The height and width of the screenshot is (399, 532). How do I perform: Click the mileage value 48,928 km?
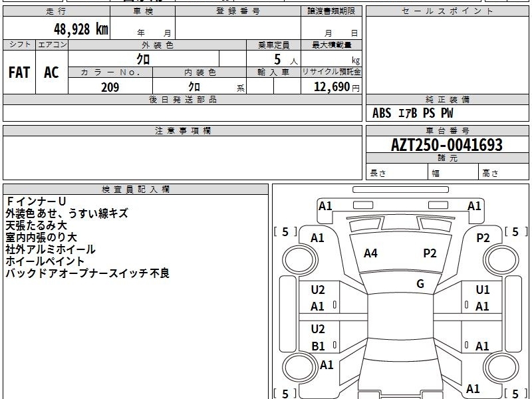pyautogui.click(x=81, y=29)
